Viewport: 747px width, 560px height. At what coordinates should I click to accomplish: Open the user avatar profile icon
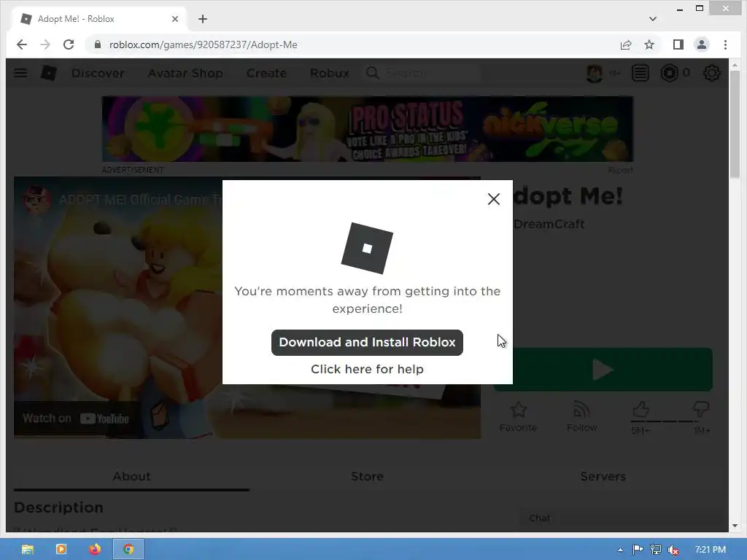[x=595, y=74]
